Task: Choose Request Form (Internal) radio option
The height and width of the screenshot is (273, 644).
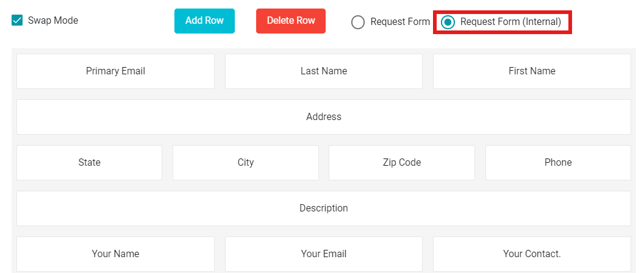Action: (448, 22)
